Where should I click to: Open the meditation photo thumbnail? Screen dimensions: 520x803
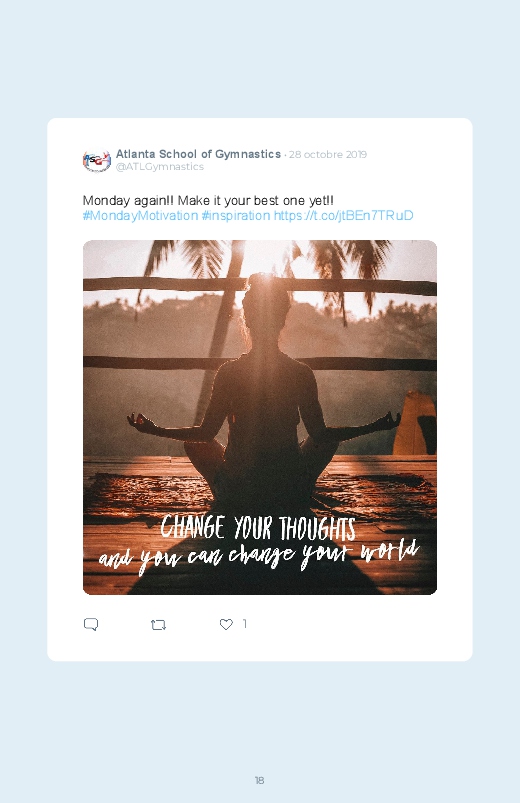pyautogui.click(x=260, y=417)
